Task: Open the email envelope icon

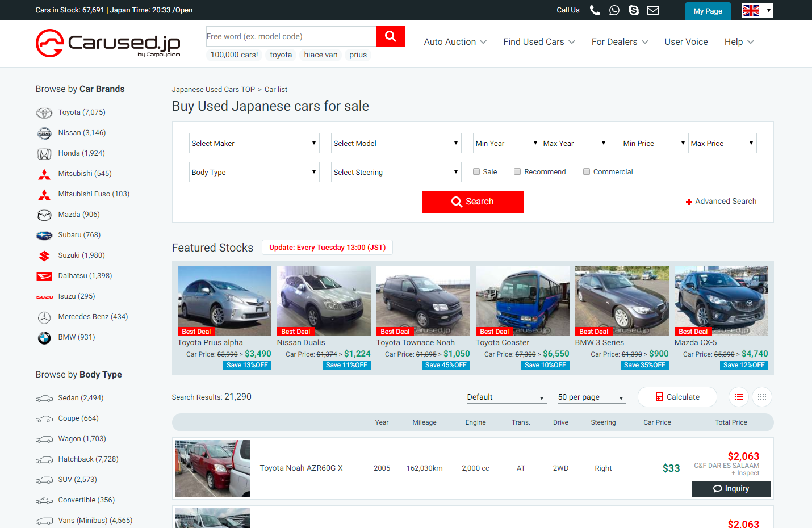Action: (x=653, y=10)
